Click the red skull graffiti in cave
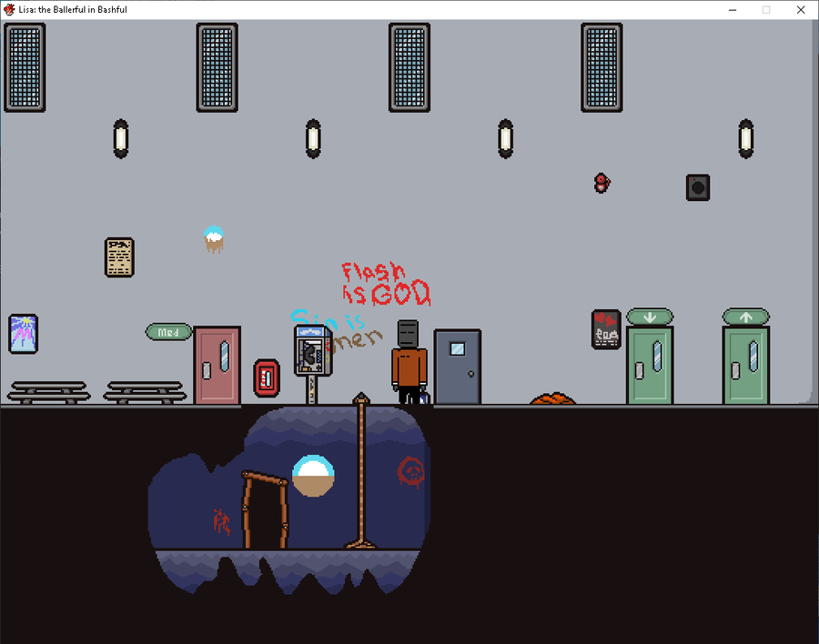Screen dimensions: 819x644 pos(411,472)
